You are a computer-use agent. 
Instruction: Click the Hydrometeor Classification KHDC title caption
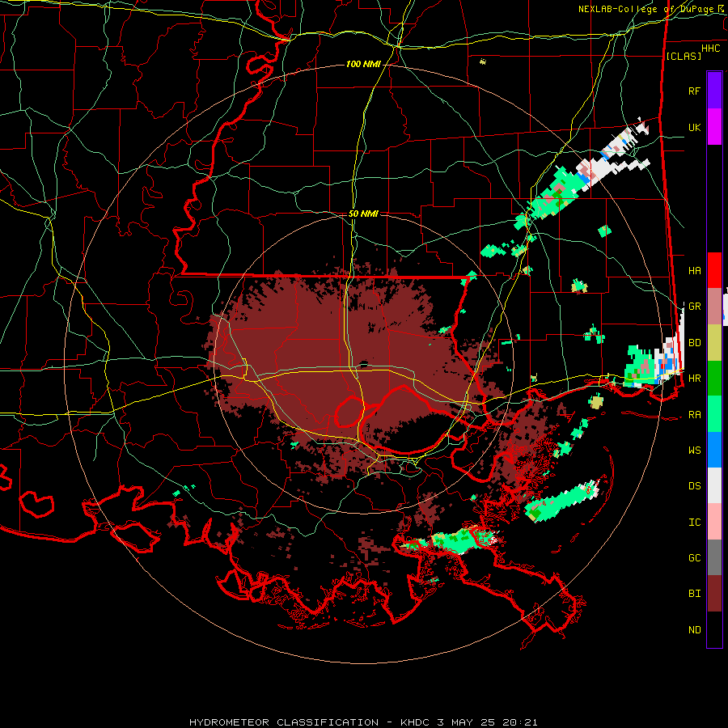click(x=363, y=722)
